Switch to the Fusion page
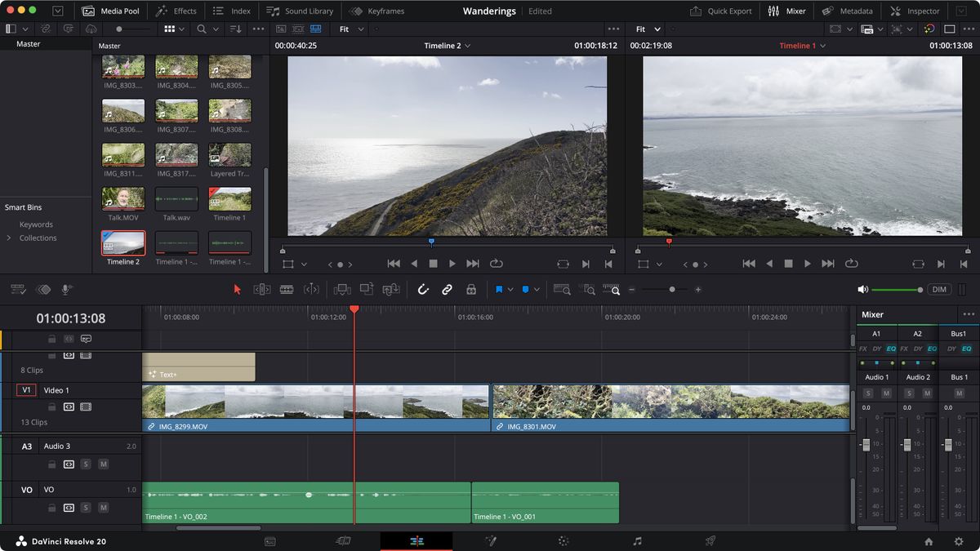The height and width of the screenshot is (551, 980). [491, 540]
